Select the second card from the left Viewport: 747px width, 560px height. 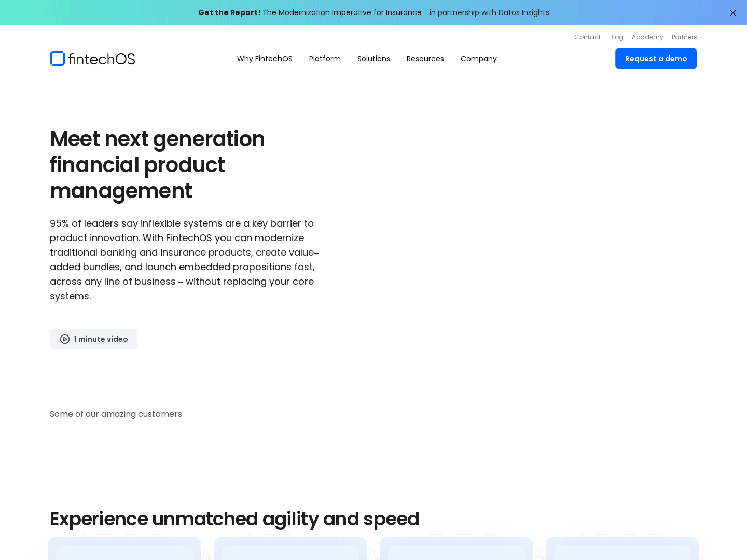(x=290, y=549)
